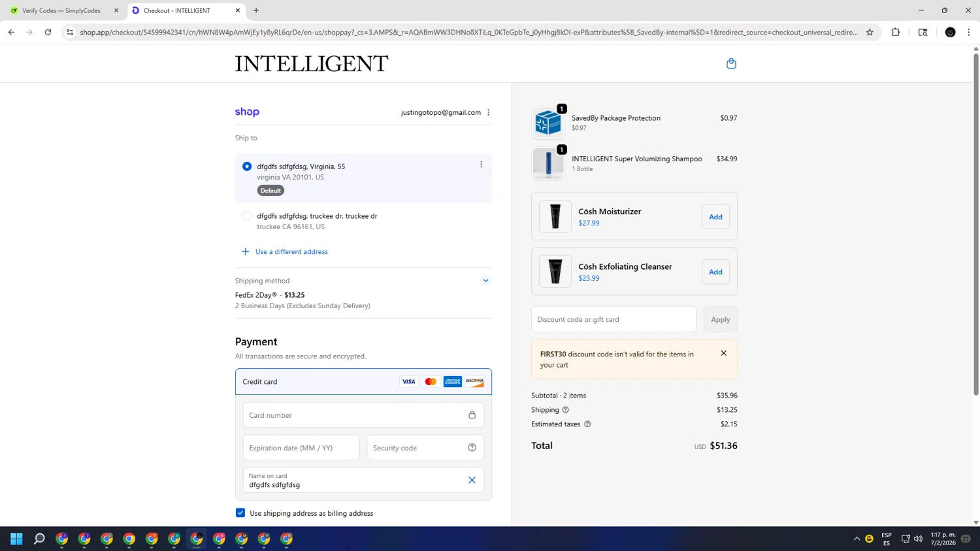Dismiss the FIRST30 invalid discount message

click(723, 353)
